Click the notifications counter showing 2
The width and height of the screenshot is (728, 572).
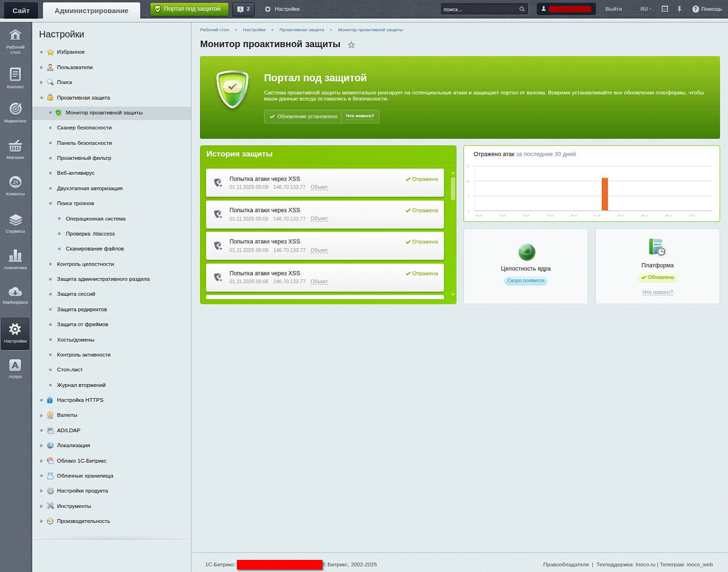tap(243, 9)
